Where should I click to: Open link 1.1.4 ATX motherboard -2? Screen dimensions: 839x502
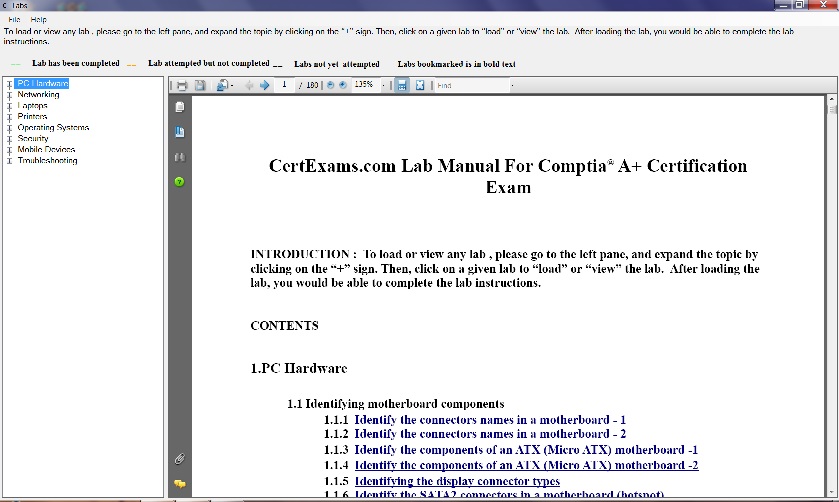[x=527, y=465]
